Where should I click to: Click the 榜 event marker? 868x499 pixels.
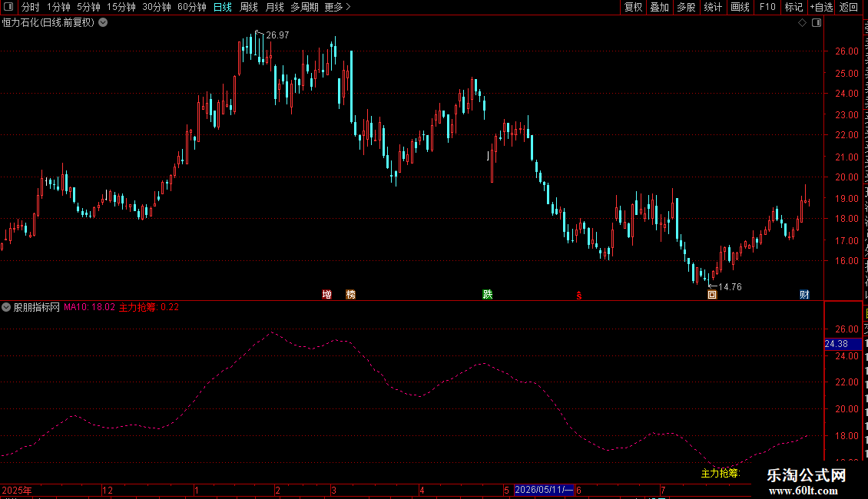point(351,294)
